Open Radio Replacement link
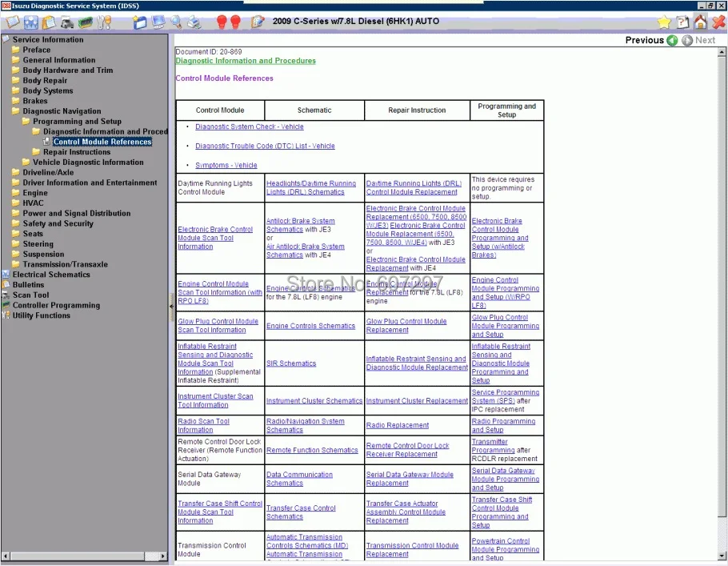728x566 pixels. tap(398, 426)
